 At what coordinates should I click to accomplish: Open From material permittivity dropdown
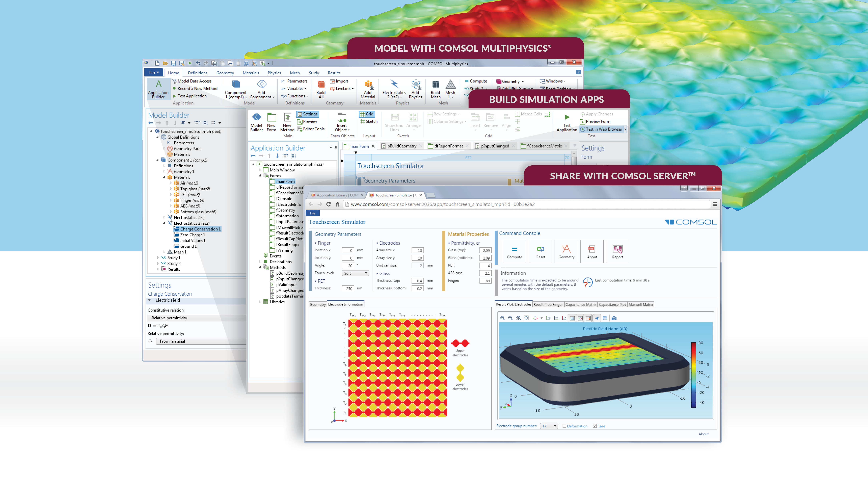click(x=201, y=341)
